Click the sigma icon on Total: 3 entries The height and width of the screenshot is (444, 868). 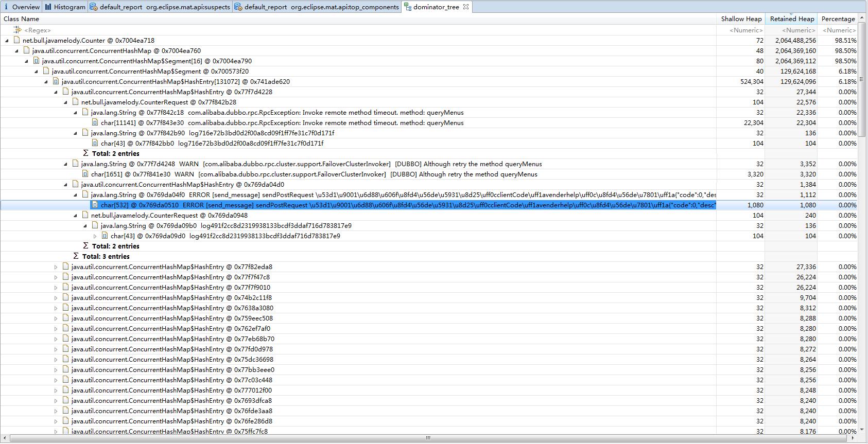[x=76, y=256]
